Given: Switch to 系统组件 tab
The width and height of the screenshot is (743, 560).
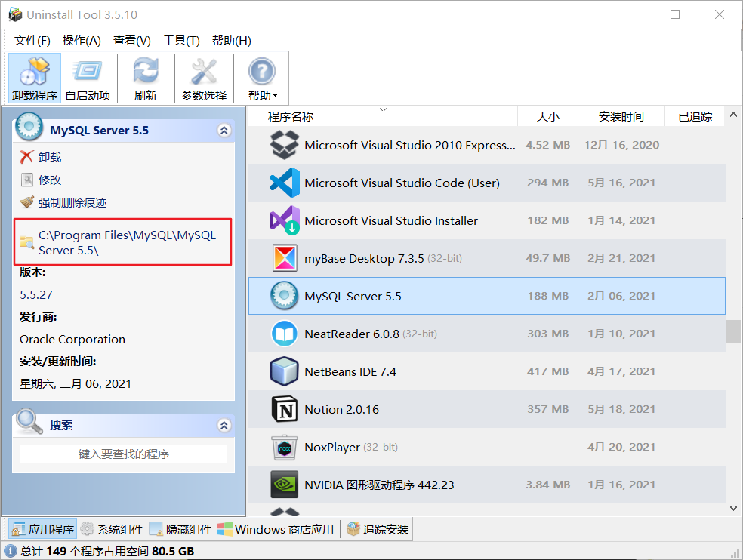Looking at the screenshot, I should click(x=112, y=529).
